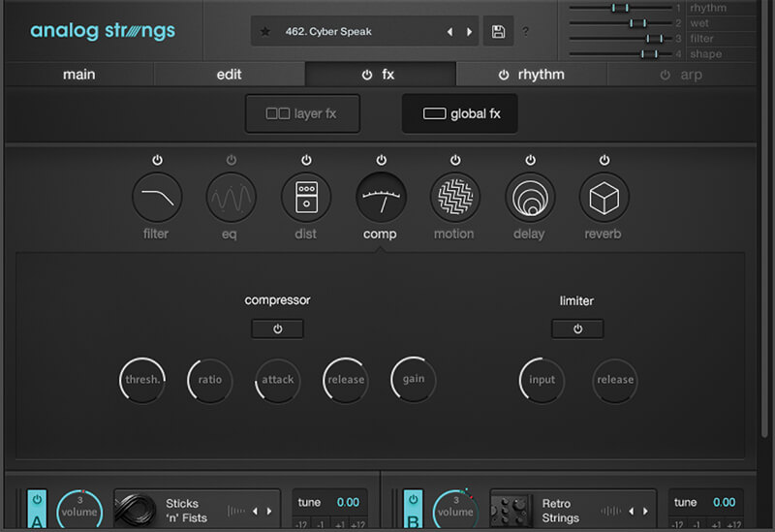
Task: Switch to the main tab
Action: [79, 75]
